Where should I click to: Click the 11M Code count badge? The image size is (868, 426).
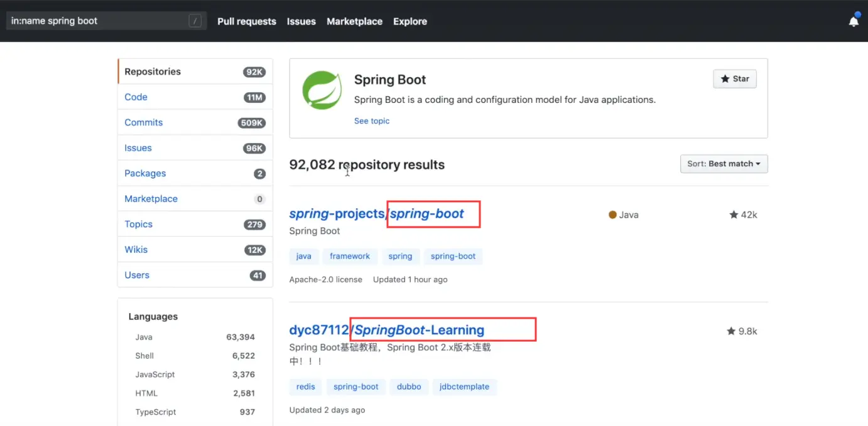(x=254, y=97)
